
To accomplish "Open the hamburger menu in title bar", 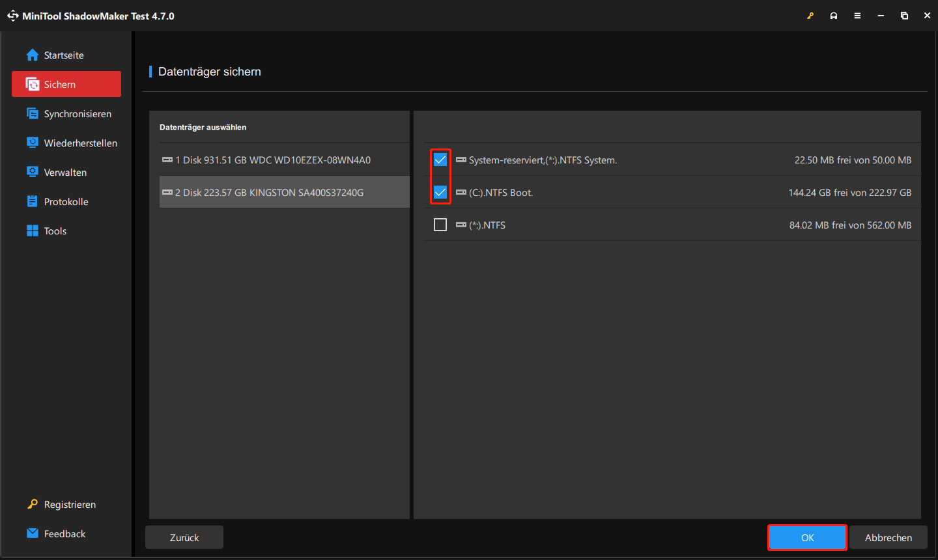I will pyautogui.click(x=857, y=16).
